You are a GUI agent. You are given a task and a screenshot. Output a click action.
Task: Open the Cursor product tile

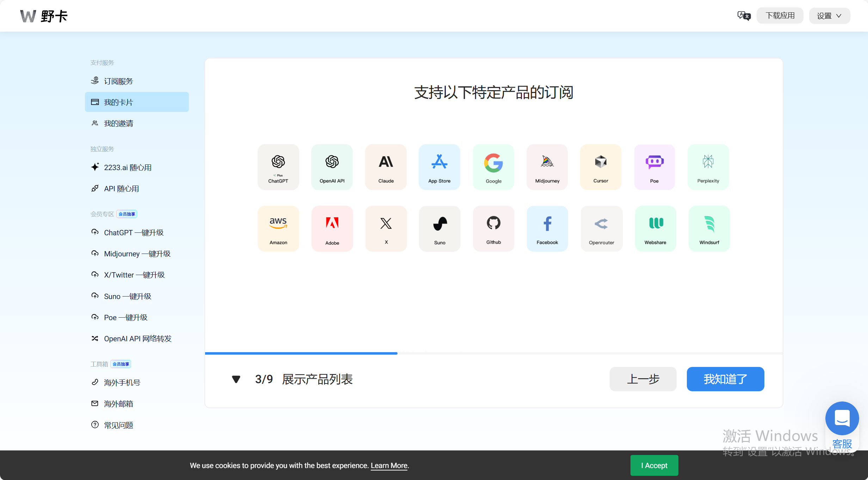[x=601, y=167]
